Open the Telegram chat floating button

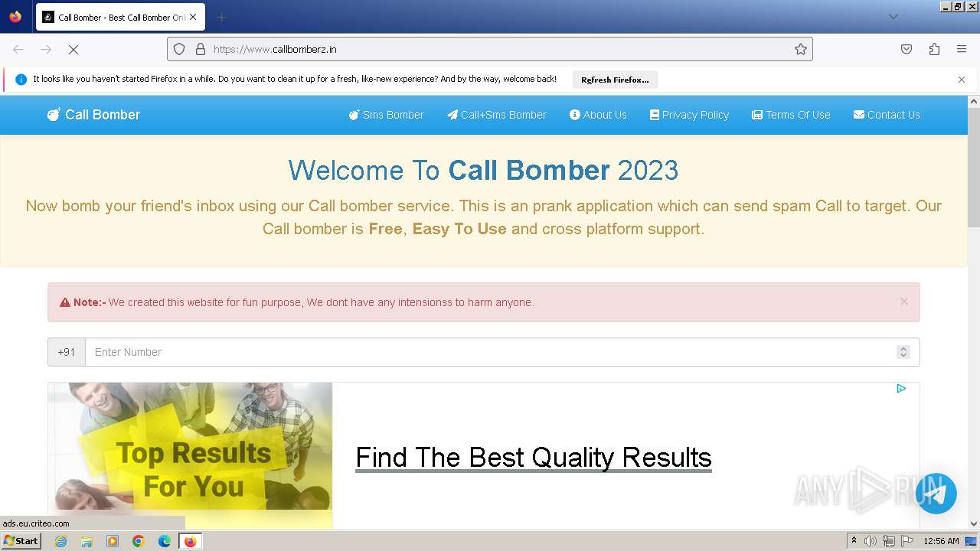click(x=936, y=494)
